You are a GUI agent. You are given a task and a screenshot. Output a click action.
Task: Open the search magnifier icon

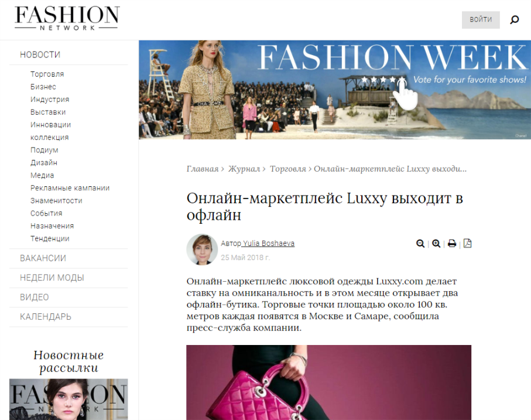514,20
